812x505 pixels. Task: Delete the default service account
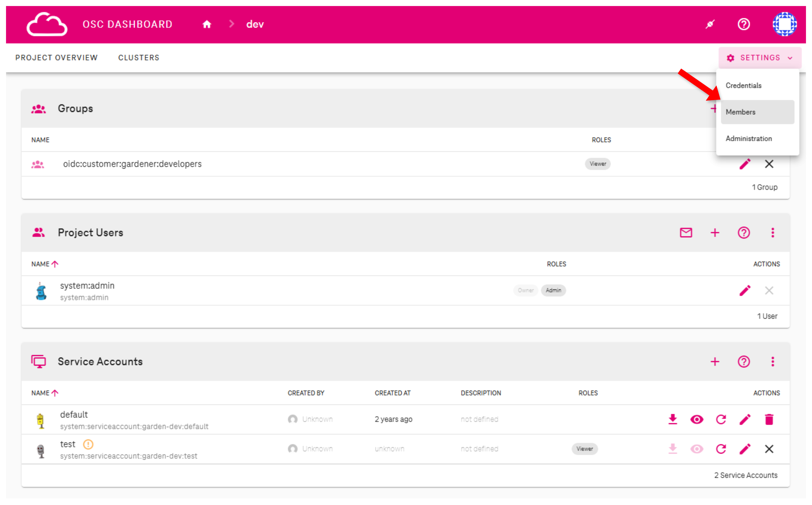pos(769,419)
